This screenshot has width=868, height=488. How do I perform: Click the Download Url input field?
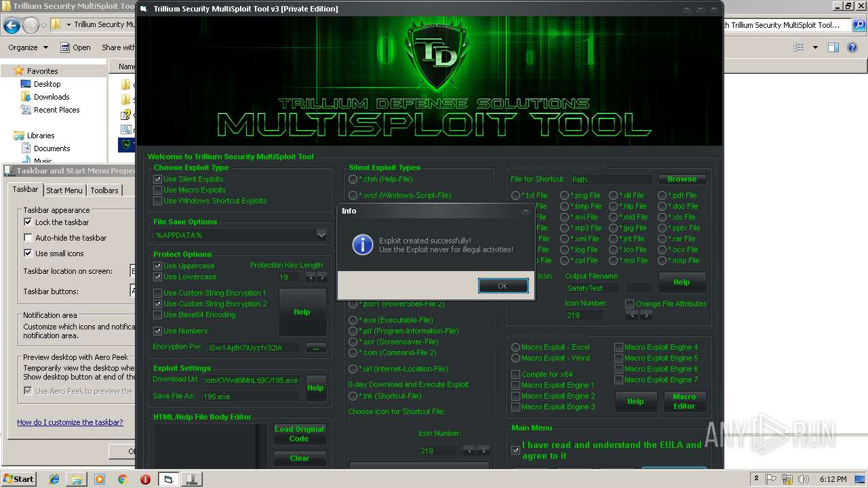251,380
